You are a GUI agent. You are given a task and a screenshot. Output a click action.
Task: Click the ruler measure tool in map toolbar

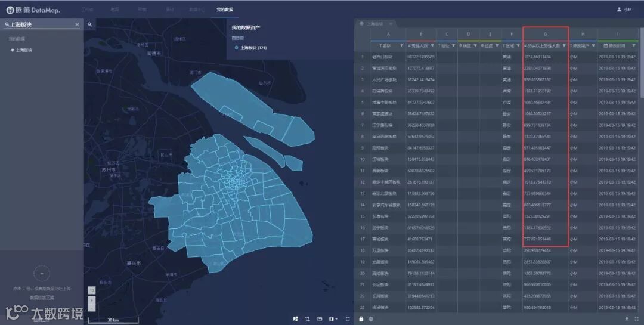point(320,319)
